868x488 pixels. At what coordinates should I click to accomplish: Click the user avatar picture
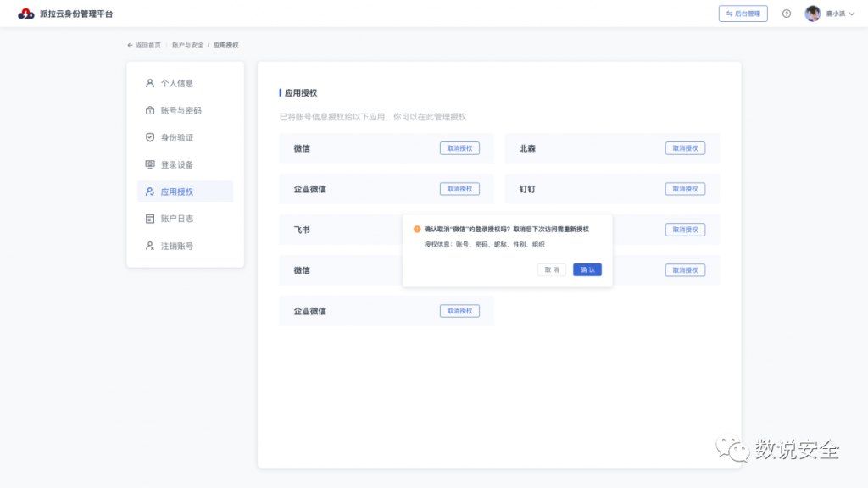click(813, 14)
